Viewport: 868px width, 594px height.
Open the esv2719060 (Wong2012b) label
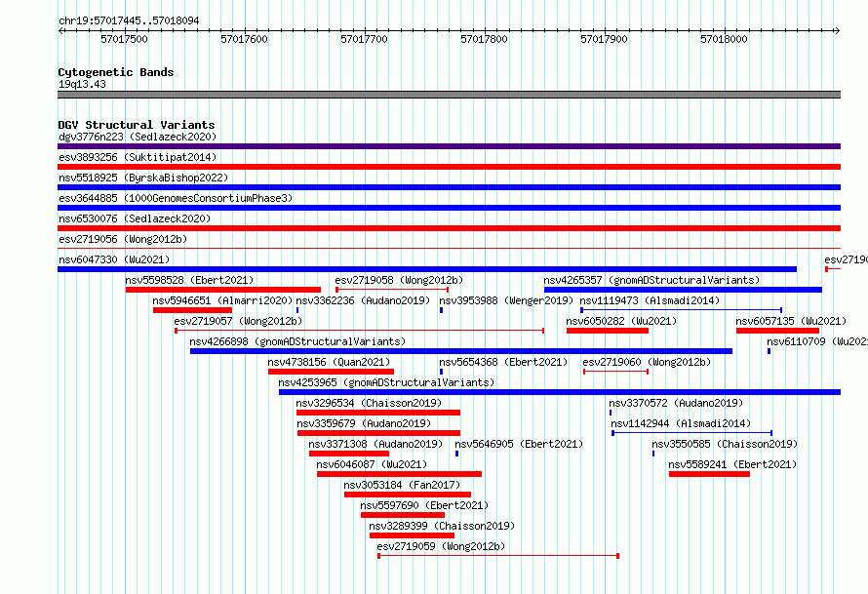647,362
